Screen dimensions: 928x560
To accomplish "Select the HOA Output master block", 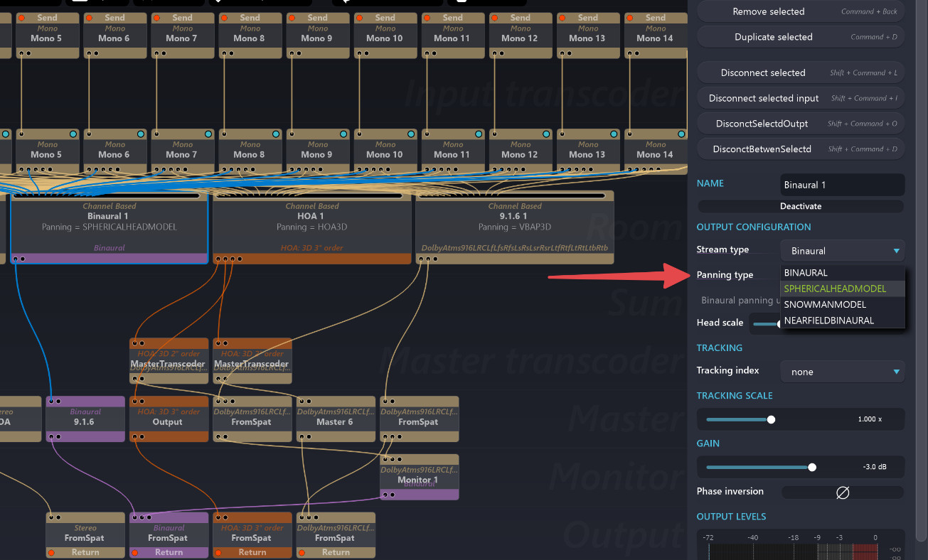I will coord(169,419).
